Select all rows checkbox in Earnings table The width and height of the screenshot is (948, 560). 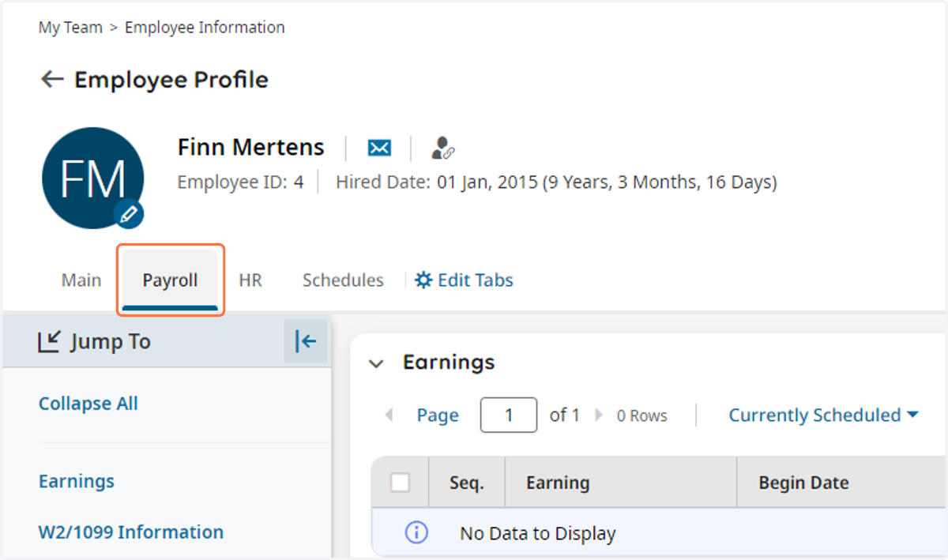[x=401, y=483]
